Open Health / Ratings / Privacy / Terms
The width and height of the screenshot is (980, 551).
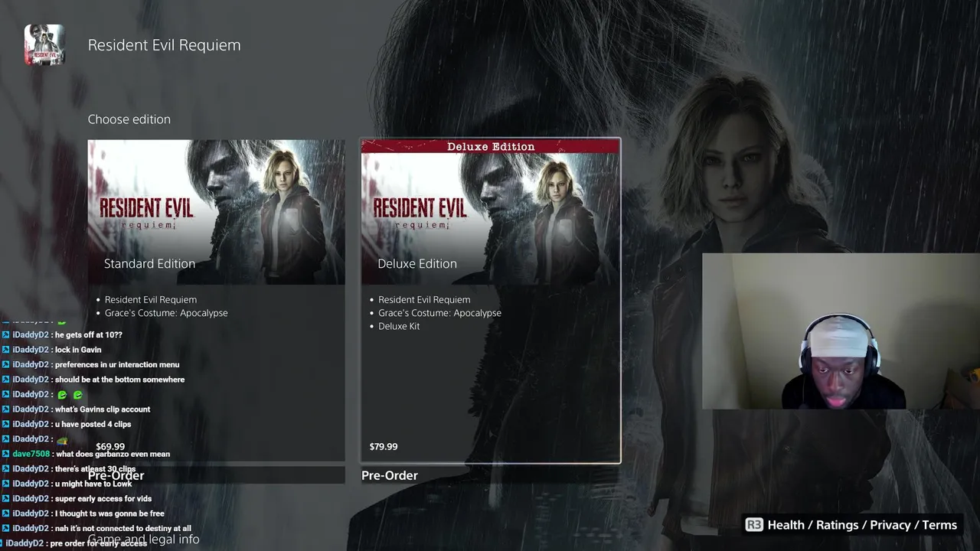(862, 525)
